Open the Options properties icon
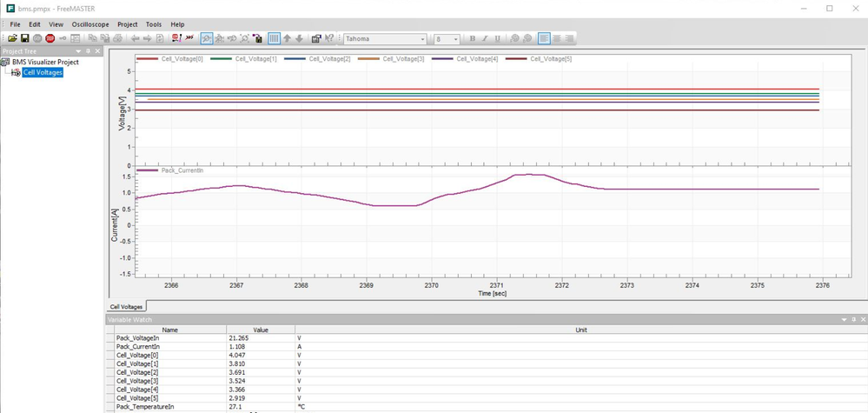 (x=316, y=39)
